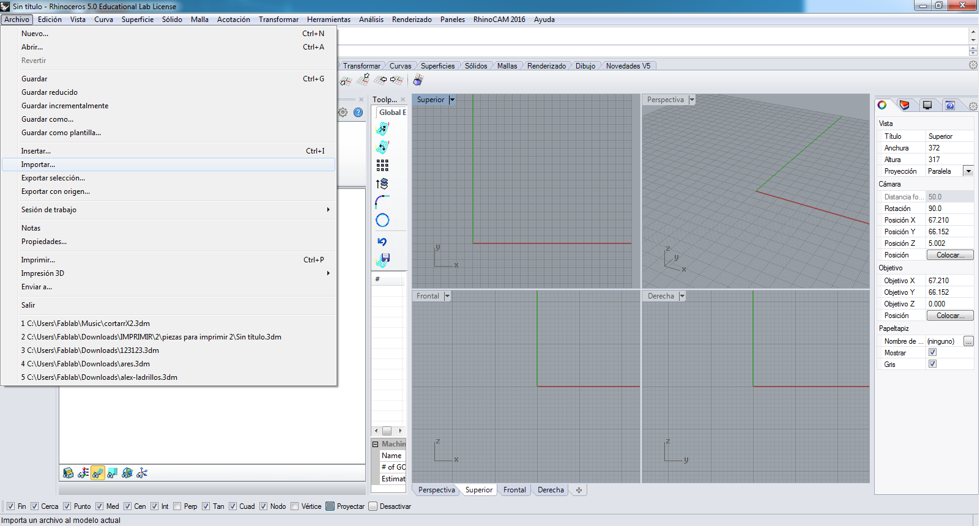Click the blue undo arrow icon
The image size is (980, 526).
click(382, 242)
